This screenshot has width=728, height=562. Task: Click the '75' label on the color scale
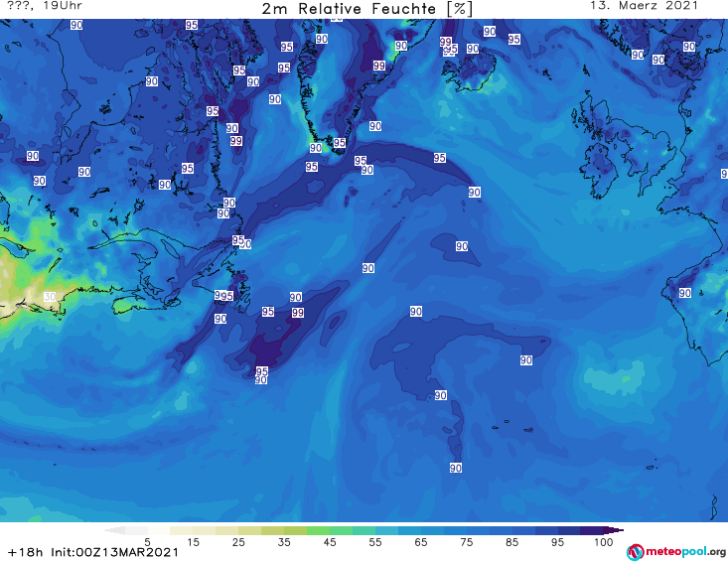pyautogui.click(x=467, y=542)
